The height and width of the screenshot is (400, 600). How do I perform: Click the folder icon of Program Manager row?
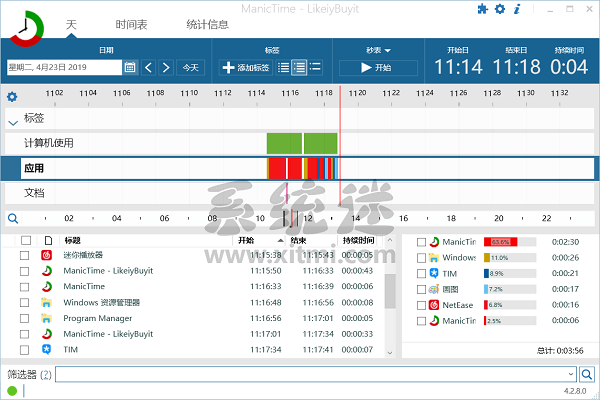tap(47, 318)
